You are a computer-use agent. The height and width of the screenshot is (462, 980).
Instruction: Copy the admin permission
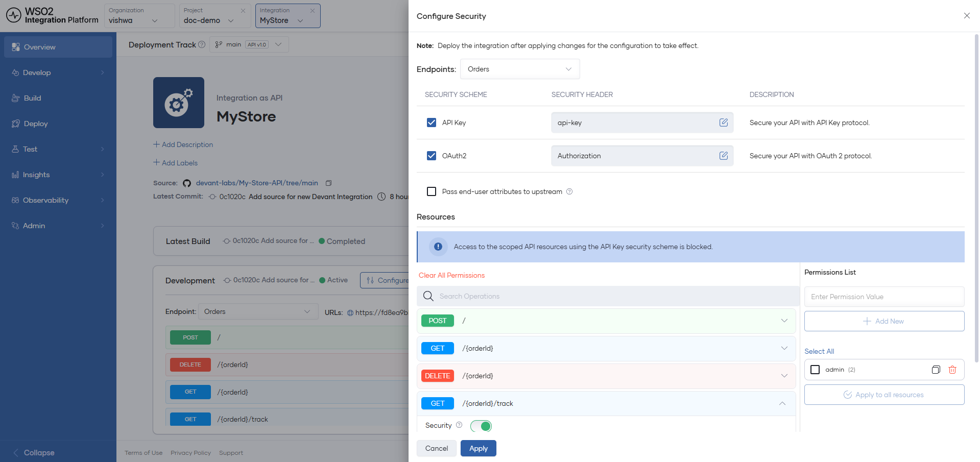click(x=936, y=370)
